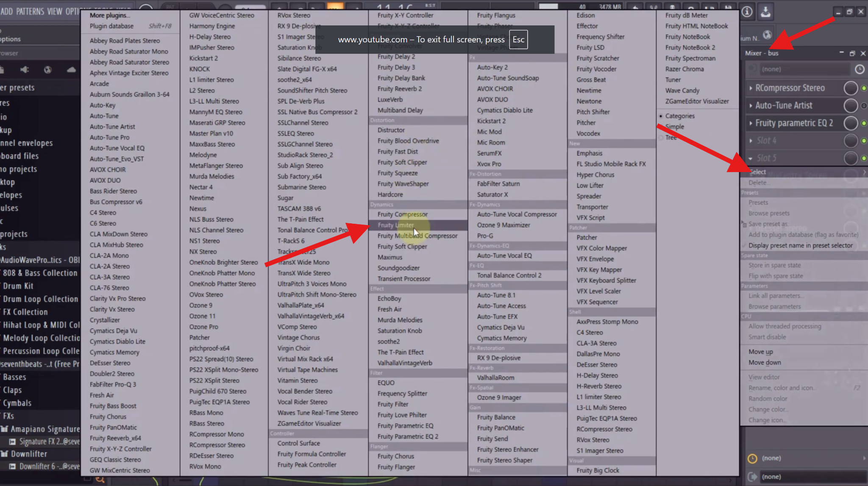
Task: Adjust the mix knob on Slot 4
Action: 850,141
